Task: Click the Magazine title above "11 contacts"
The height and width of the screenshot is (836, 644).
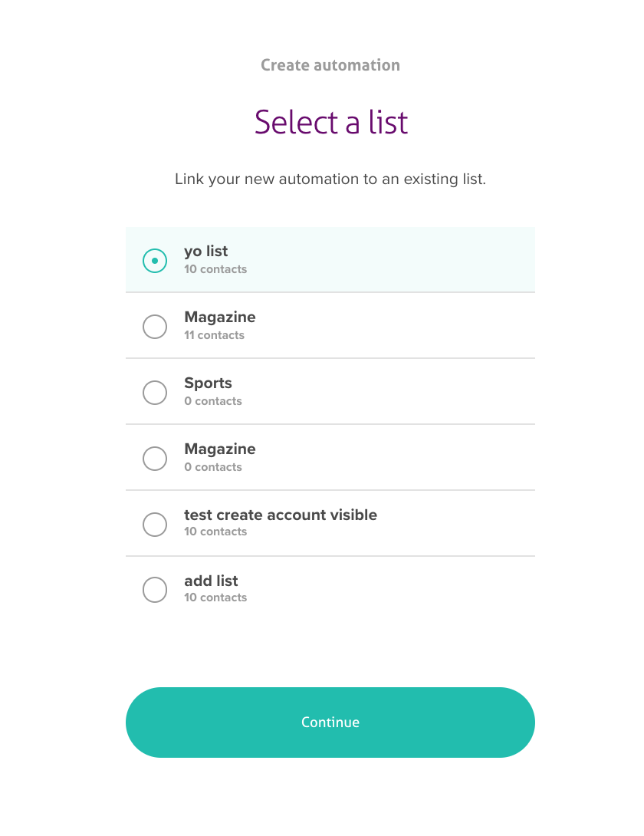Action: (x=220, y=317)
